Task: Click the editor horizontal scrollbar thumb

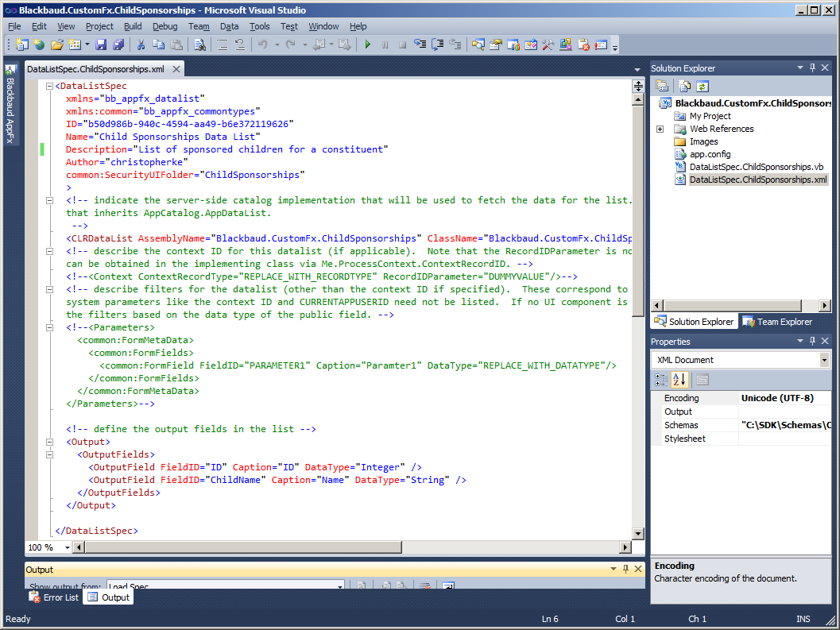Action: [243, 547]
